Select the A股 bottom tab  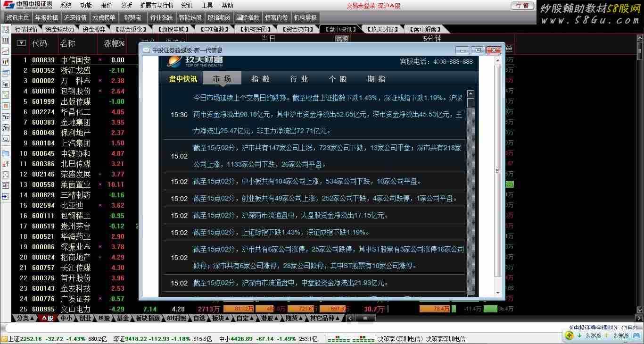48,318
